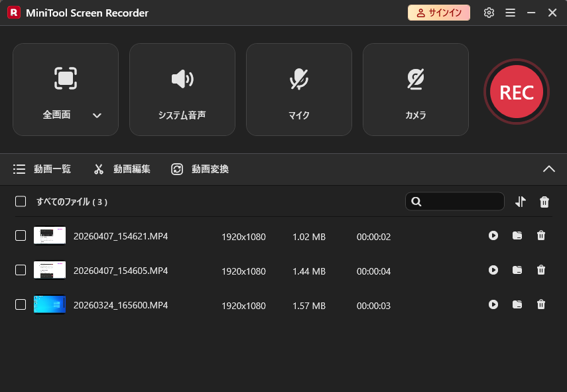
Task: Open the hamburger menu
Action: tap(510, 12)
